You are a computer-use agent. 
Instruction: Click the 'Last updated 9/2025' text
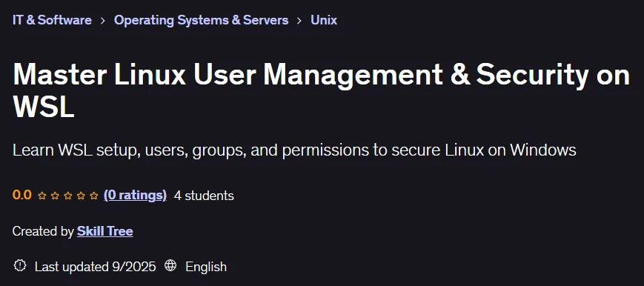click(x=96, y=267)
